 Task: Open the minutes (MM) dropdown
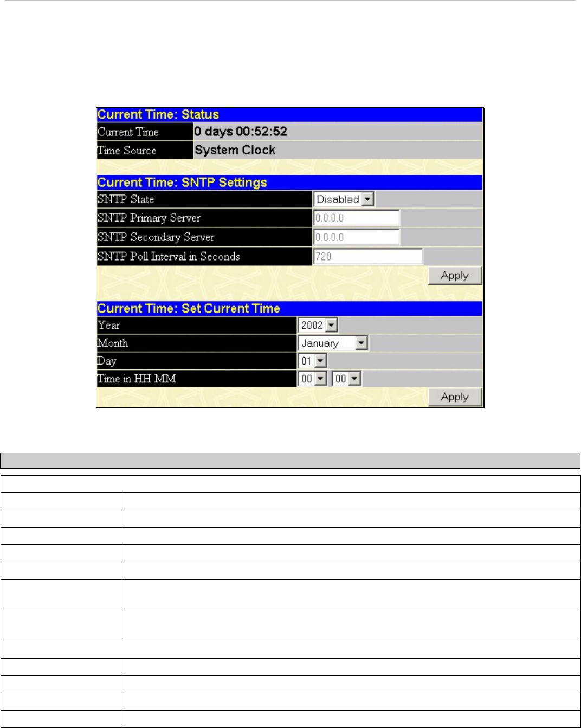[x=347, y=379]
